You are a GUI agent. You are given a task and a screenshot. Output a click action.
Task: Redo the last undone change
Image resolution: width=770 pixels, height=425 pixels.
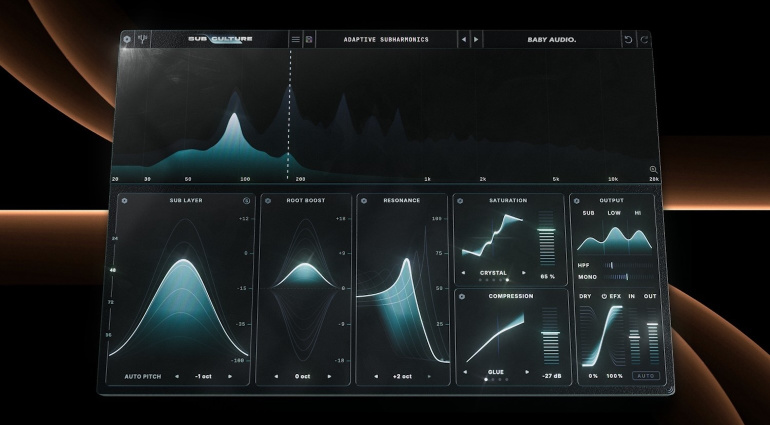pos(644,40)
